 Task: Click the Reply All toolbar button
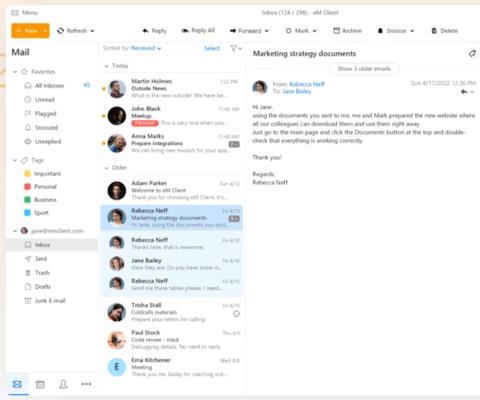click(x=198, y=30)
